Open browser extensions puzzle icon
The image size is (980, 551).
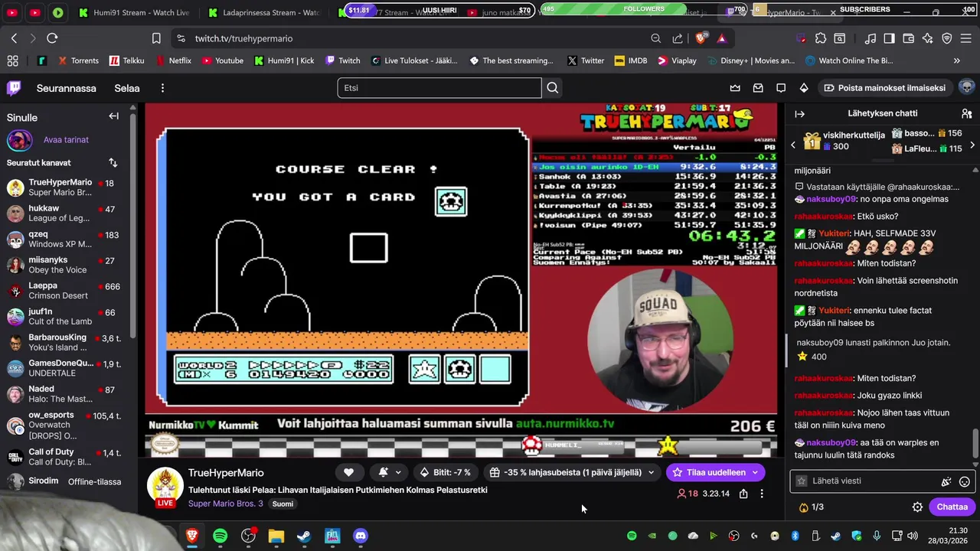[821, 38]
